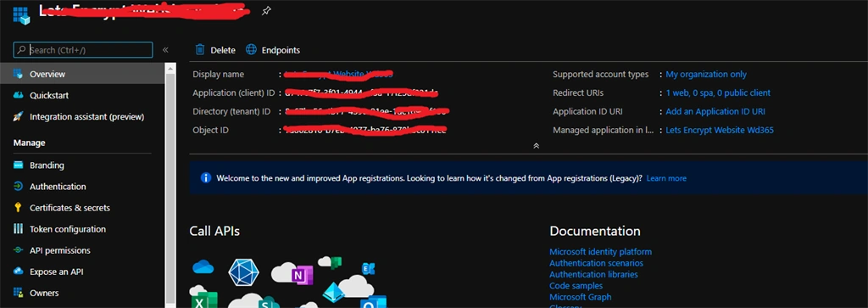Click the Search (Ctrl+/) input field
This screenshot has height=308, width=868.
pyautogui.click(x=83, y=50)
